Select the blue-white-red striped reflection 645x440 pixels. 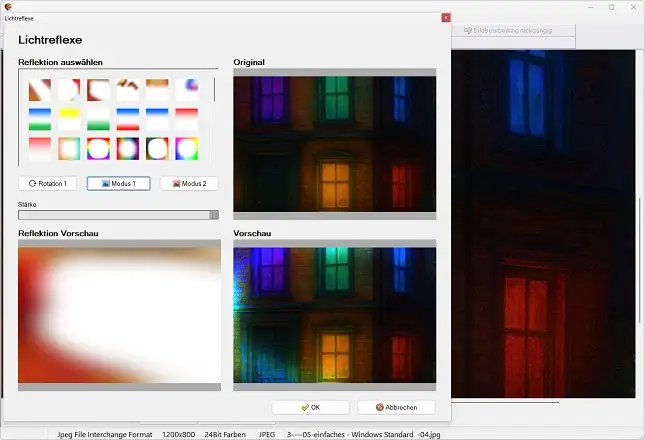(128, 119)
